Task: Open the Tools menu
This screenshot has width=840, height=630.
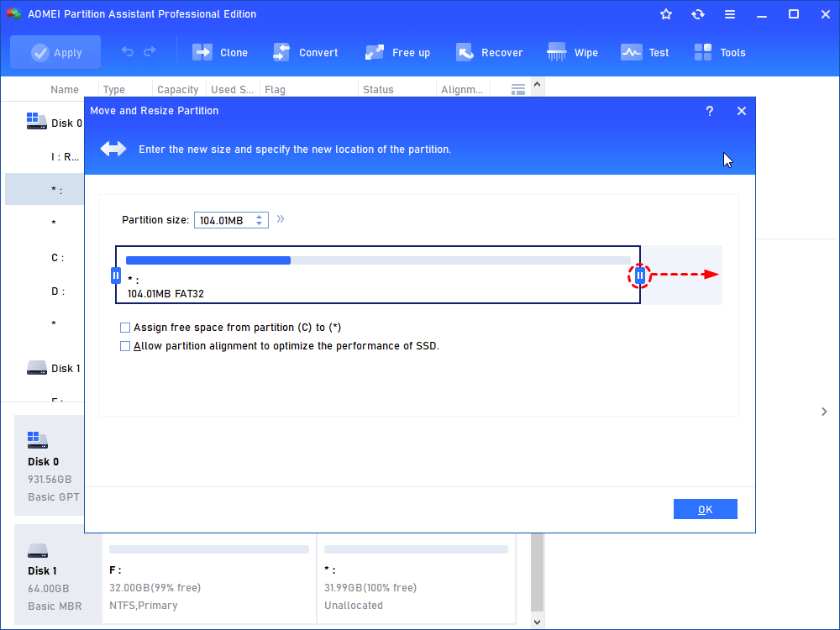Action: [x=720, y=52]
